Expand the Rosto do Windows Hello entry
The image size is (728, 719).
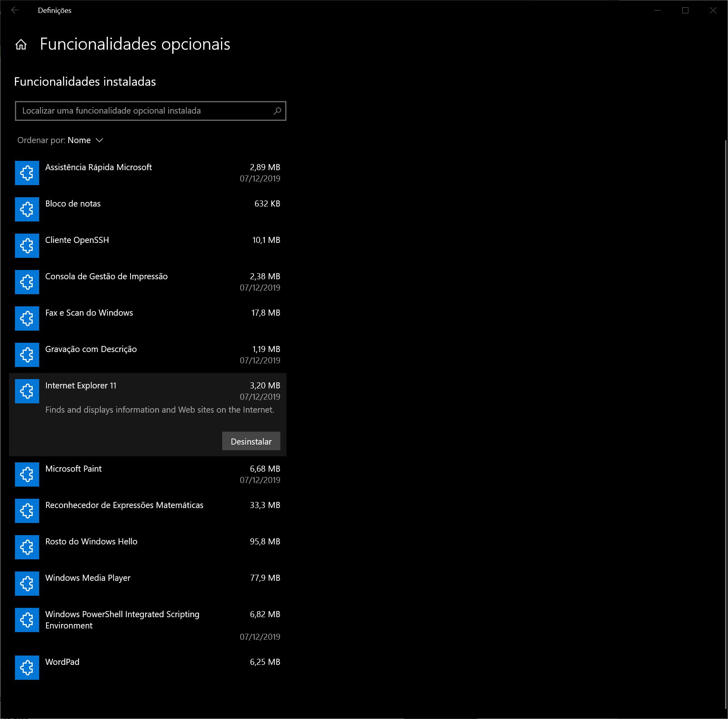91,542
